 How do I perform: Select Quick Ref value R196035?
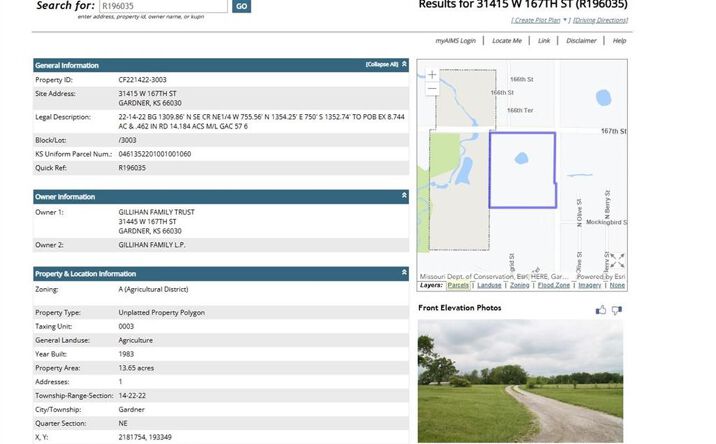pos(132,168)
